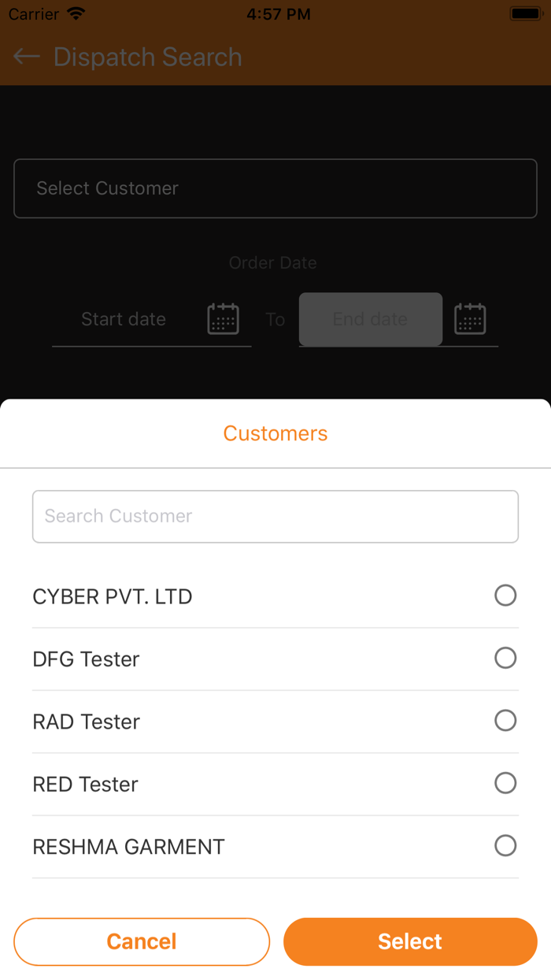Open the end date calendar icon
Screen dimensions: 551x980
470,319
